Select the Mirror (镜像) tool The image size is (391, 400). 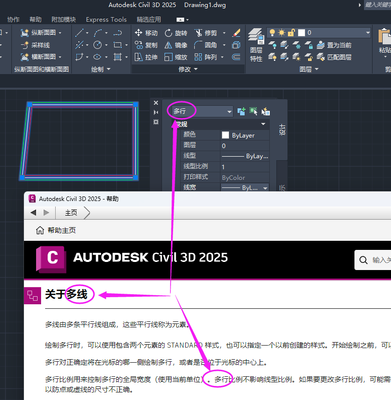pyautogui.click(x=176, y=45)
